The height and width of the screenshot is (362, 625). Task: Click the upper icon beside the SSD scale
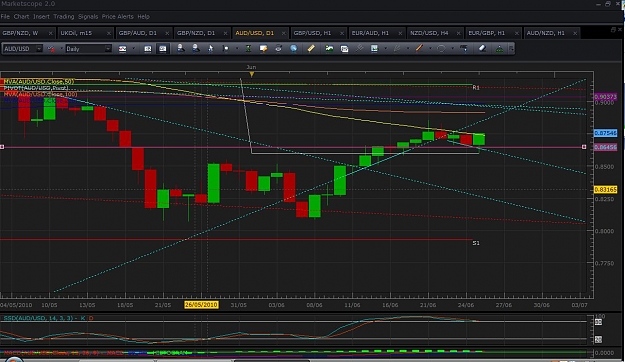tap(598, 322)
